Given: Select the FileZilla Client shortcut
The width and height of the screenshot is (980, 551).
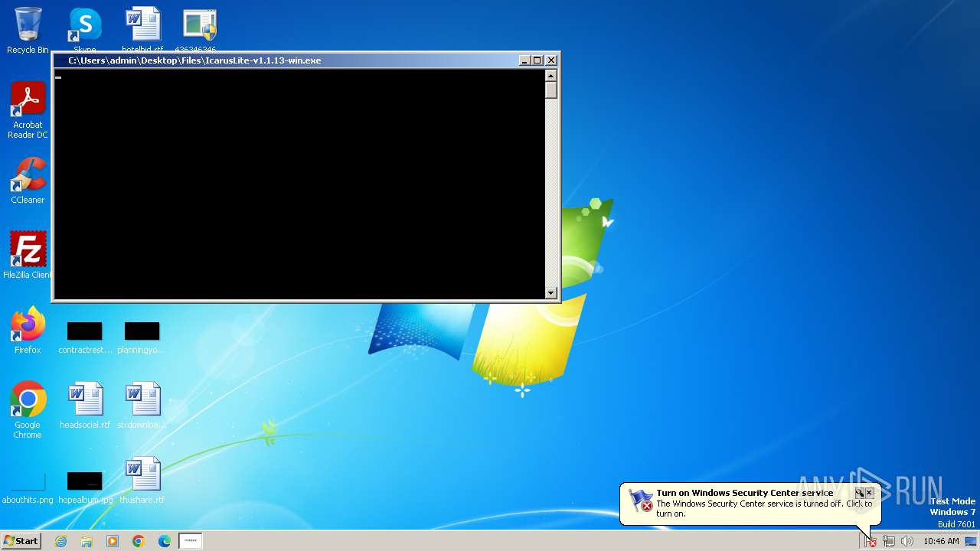Looking at the screenshot, I should pos(28,255).
